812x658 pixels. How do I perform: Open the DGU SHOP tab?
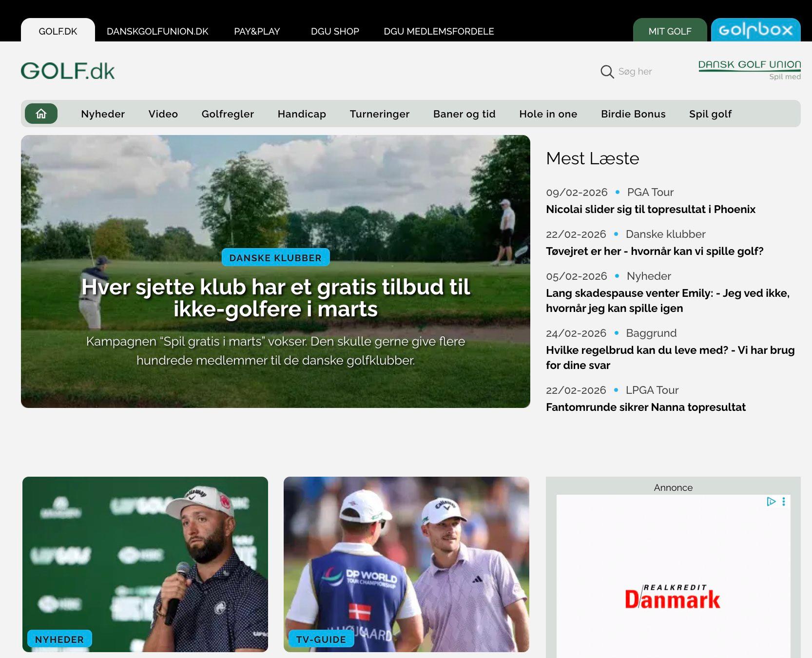click(335, 31)
